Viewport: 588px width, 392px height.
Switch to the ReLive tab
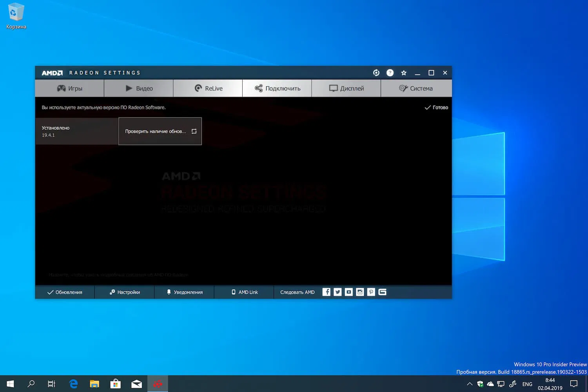tap(208, 88)
